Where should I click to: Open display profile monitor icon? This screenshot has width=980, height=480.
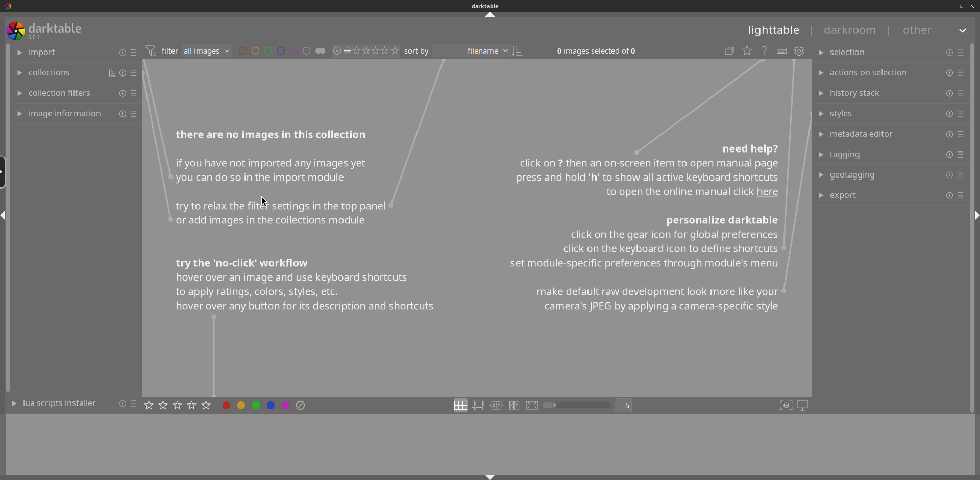pos(803,406)
